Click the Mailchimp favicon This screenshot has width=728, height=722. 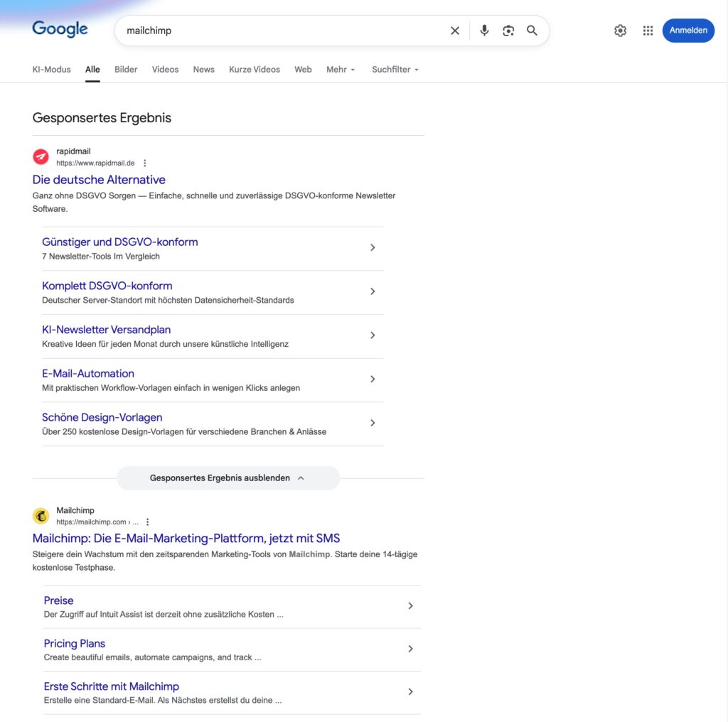41,516
